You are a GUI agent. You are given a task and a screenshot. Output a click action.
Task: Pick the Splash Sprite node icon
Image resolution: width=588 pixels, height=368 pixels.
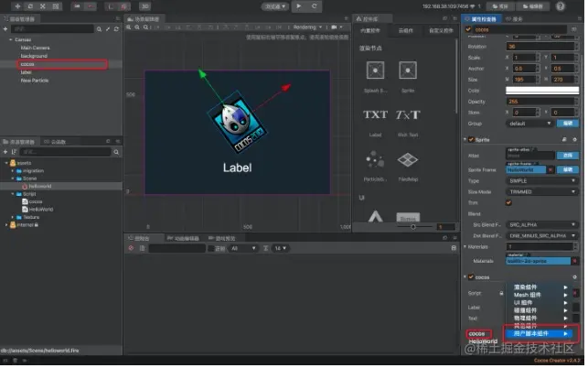[375, 70]
